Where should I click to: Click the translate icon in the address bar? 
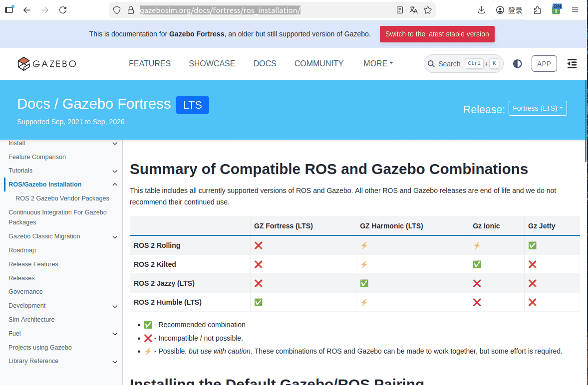tap(413, 9)
